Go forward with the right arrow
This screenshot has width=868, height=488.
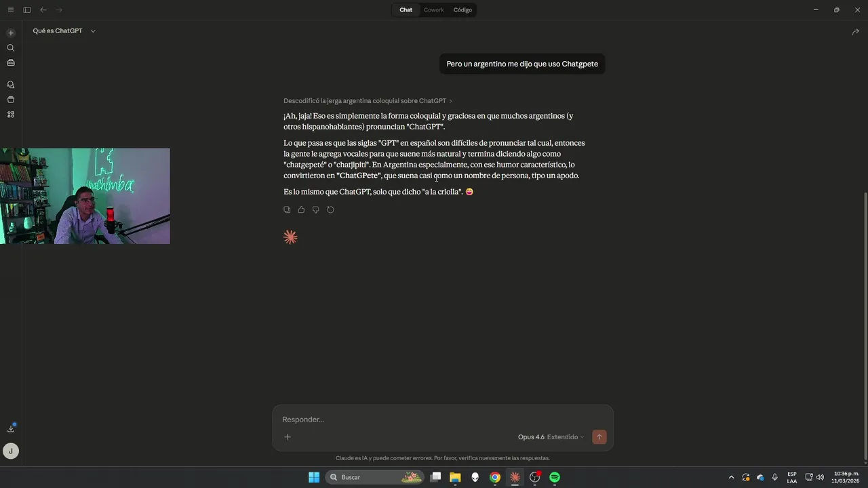point(59,10)
